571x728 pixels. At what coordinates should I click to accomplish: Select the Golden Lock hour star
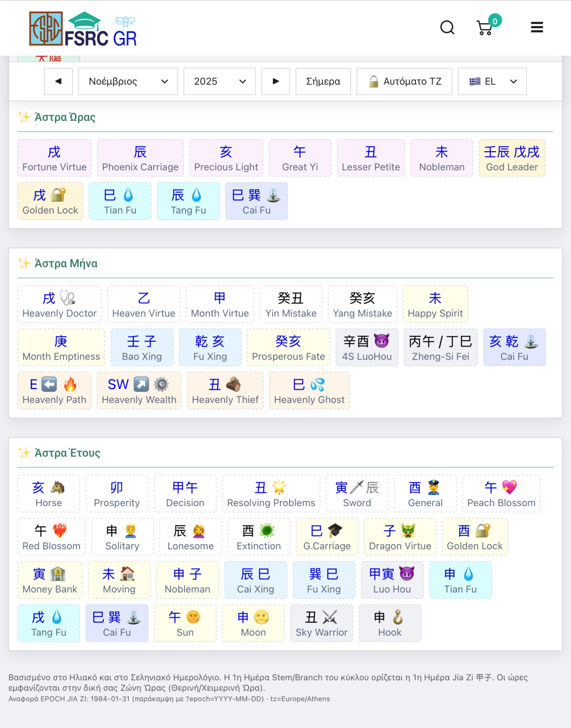tap(50, 201)
